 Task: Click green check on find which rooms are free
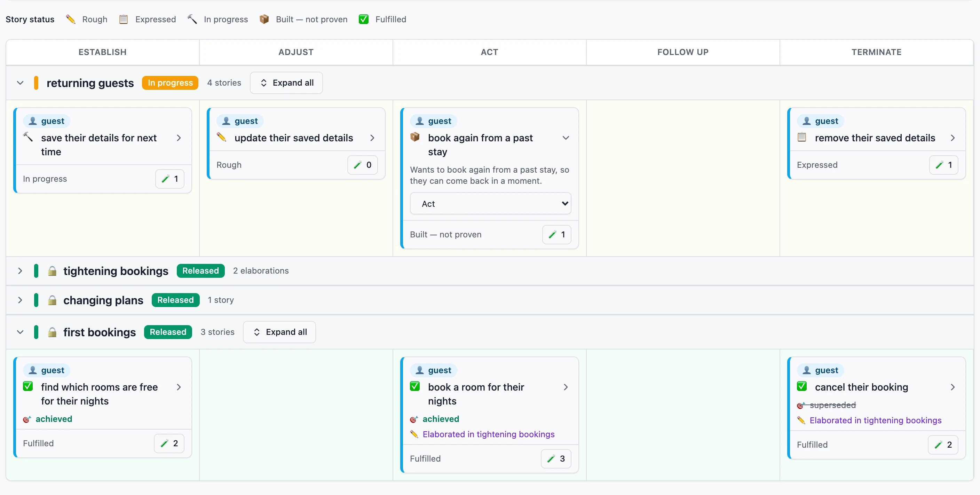pos(28,386)
